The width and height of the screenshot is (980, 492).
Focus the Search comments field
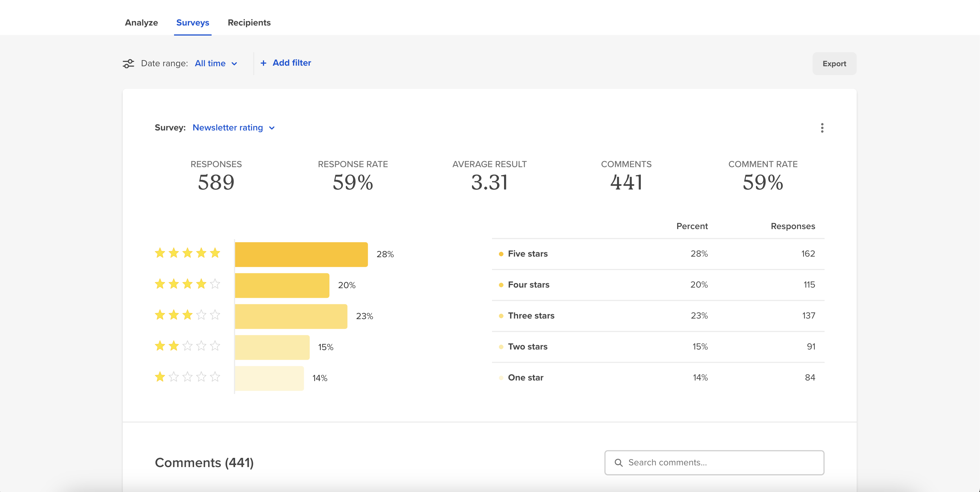pos(714,463)
